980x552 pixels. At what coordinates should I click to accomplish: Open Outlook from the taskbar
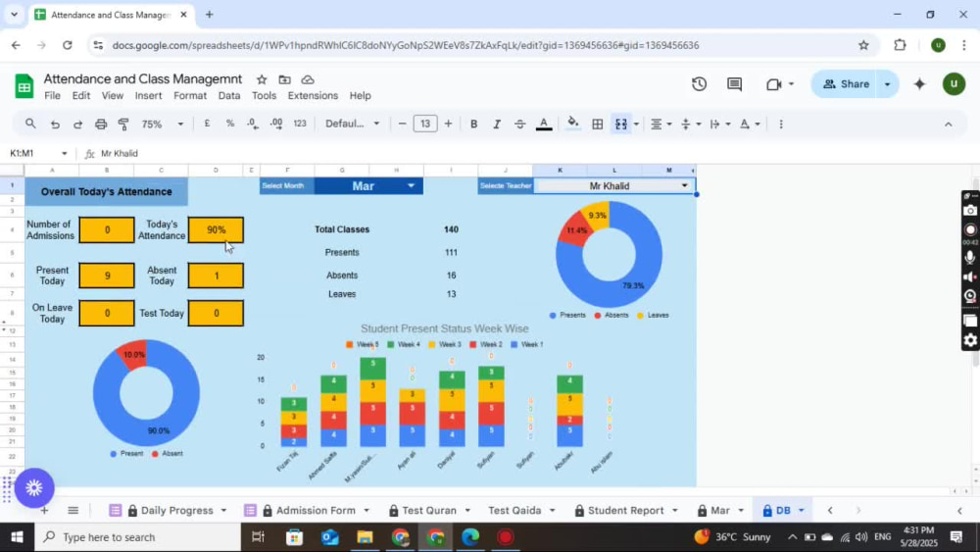pyautogui.click(x=329, y=537)
